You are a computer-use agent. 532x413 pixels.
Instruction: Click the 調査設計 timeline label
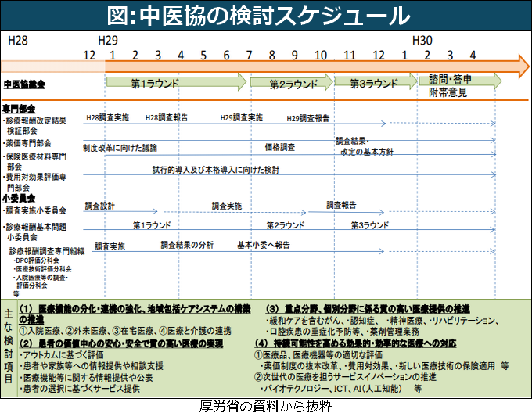(99, 206)
